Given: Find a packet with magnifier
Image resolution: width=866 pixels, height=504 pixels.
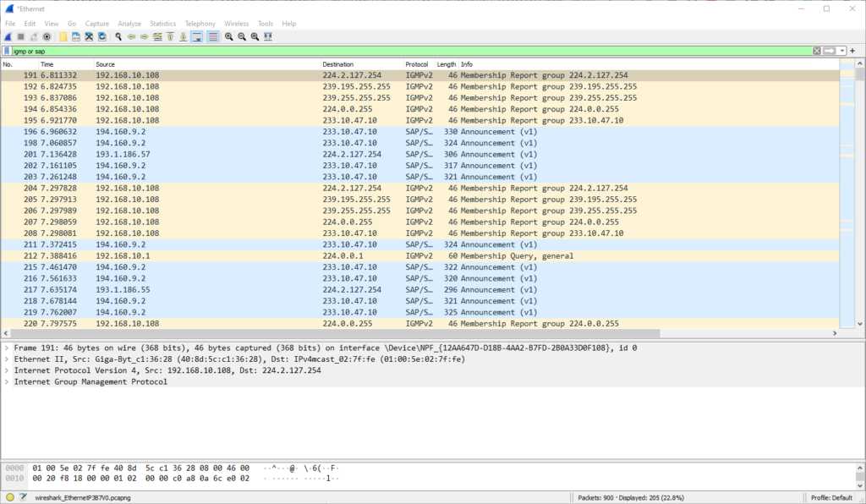Looking at the screenshot, I should 118,36.
